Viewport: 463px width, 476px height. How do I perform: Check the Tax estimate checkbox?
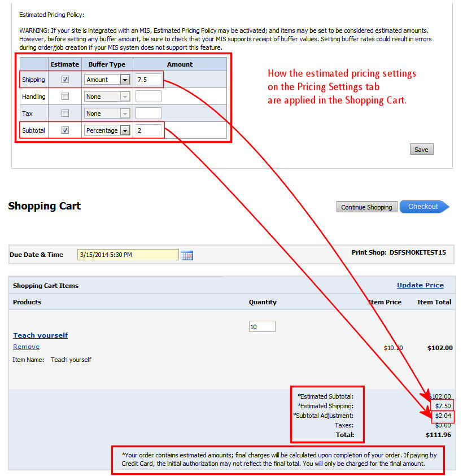click(65, 113)
